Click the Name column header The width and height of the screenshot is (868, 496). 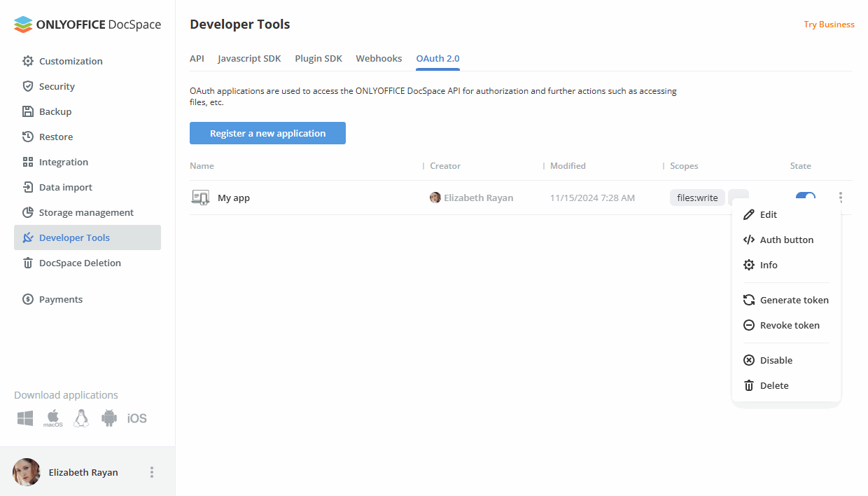(202, 166)
